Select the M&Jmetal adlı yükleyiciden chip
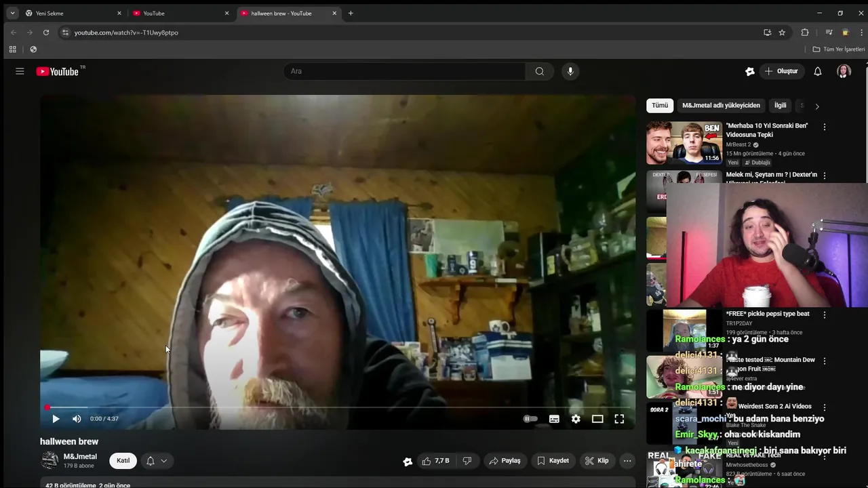The width and height of the screenshot is (868, 488). (x=721, y=106)
